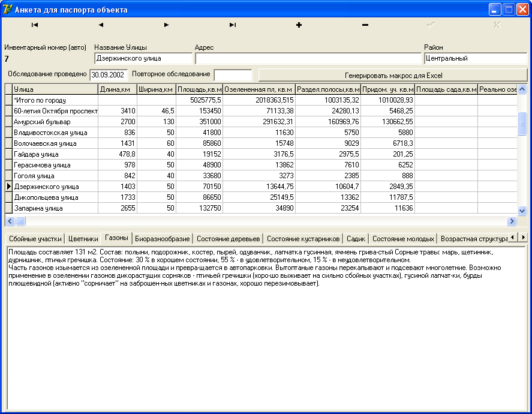Select row '*Итого по городу'
Screen dimensions: 532x414
pyautogui.click(x=262, y=100)
